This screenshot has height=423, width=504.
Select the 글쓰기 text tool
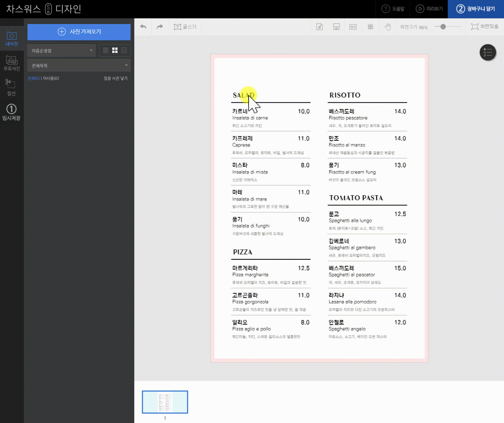185,27
